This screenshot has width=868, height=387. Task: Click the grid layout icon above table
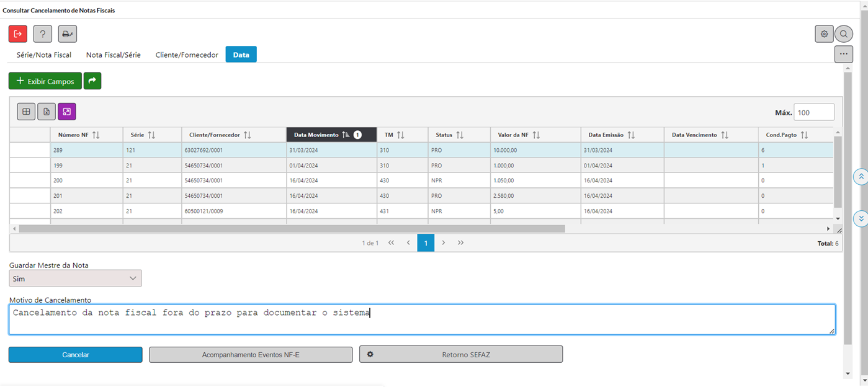tap(26, 112)
